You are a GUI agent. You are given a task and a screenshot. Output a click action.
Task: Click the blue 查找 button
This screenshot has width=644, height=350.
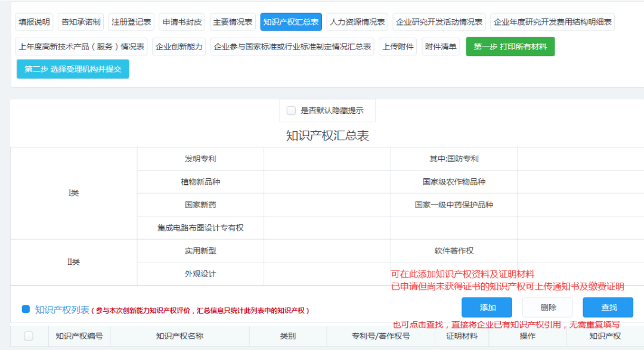coord(608,307)
